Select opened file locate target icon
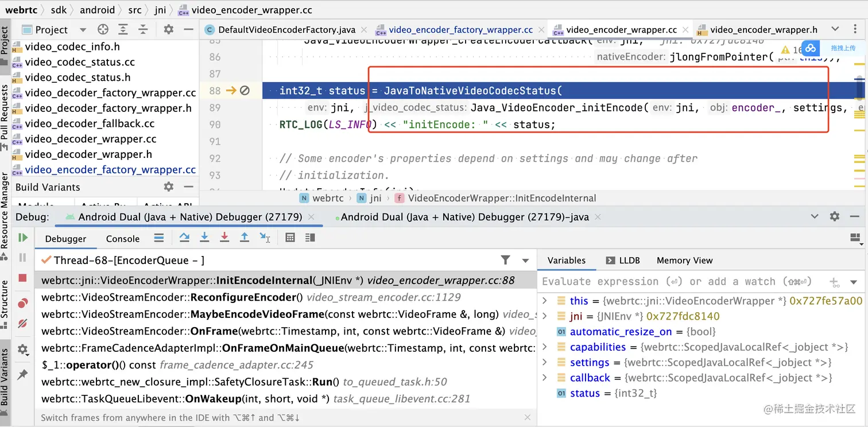868x427 pixels. [x=103, y=29]
